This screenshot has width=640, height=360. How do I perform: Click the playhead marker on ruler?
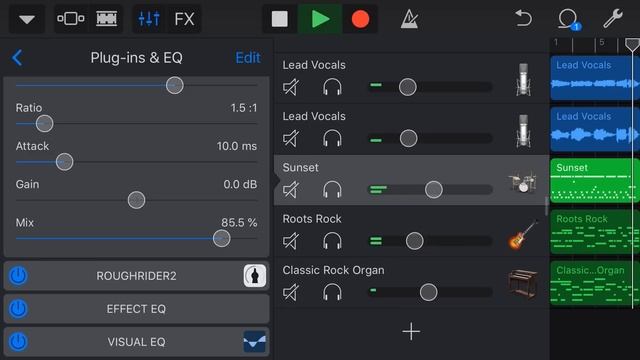point(632,44)
